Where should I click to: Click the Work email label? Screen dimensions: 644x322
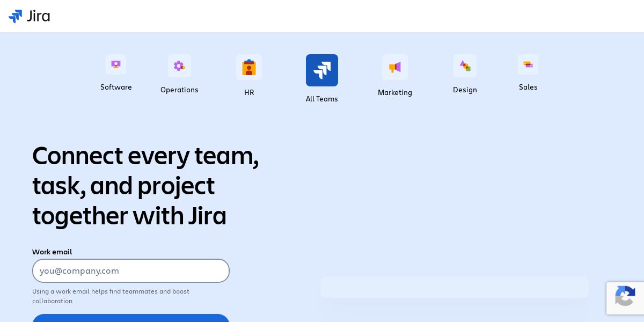click(x=52, y=252)
